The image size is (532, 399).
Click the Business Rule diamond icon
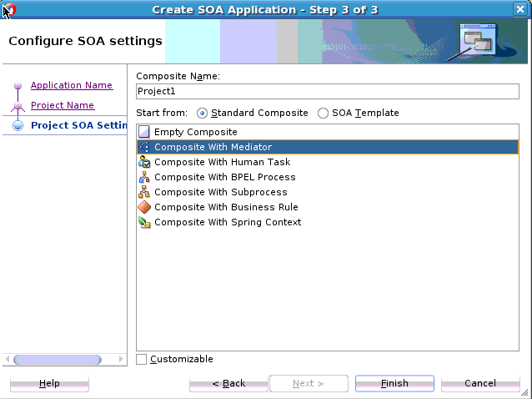[144, 207]
